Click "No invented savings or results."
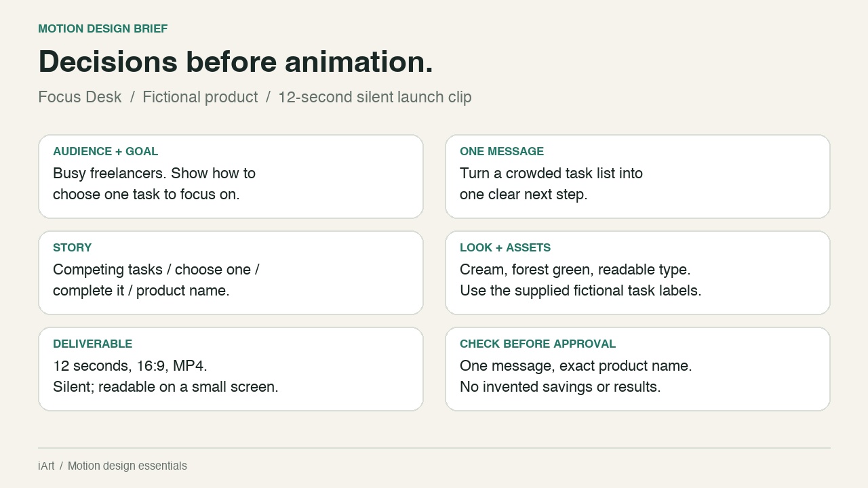The height and width of the screenshot is (488, 868). 560,387
